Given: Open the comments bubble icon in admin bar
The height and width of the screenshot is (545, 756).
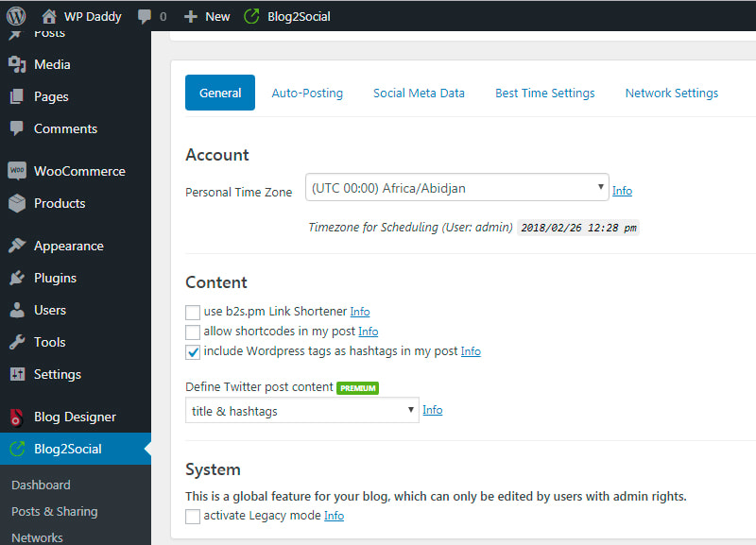Looking at the screenshot, I should 145,16.
